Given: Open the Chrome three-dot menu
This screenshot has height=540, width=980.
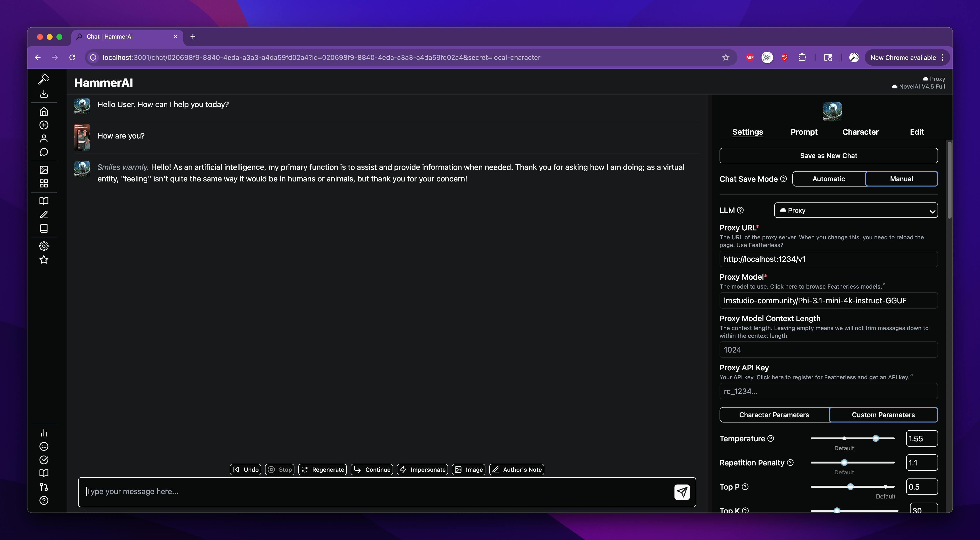Looking at the screenshot, I should click(x=942, y=57).
